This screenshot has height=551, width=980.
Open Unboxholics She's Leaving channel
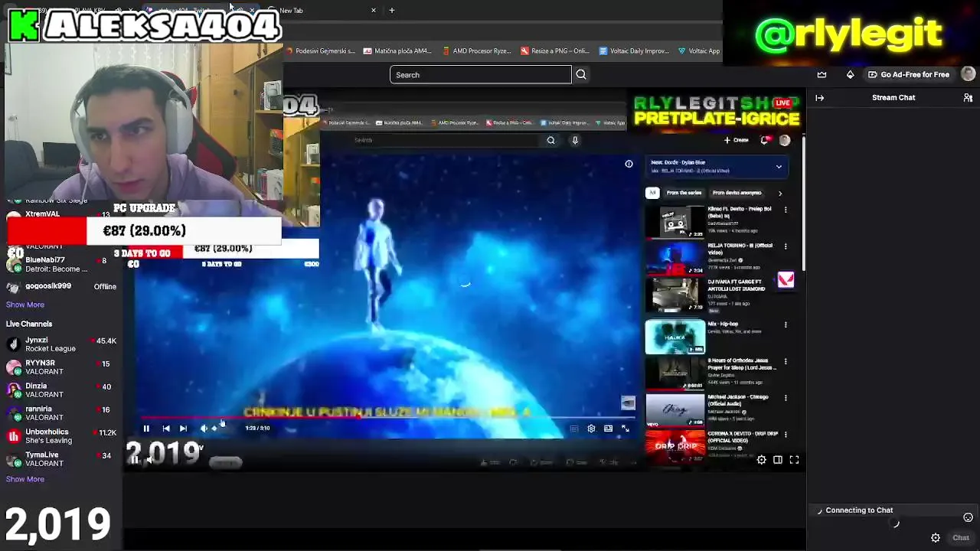[61, 436]
